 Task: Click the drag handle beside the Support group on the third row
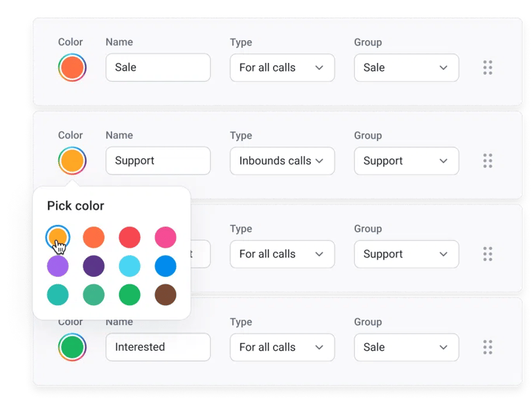[x=488, y=254]
